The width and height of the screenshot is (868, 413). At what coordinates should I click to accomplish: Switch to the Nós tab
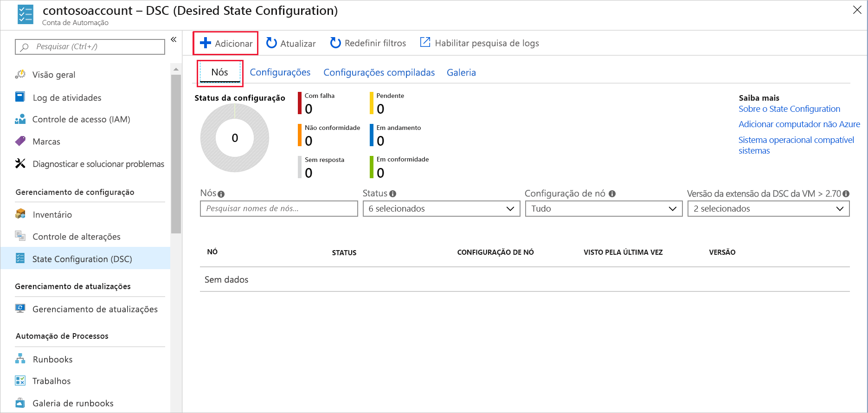coord(220,72)
